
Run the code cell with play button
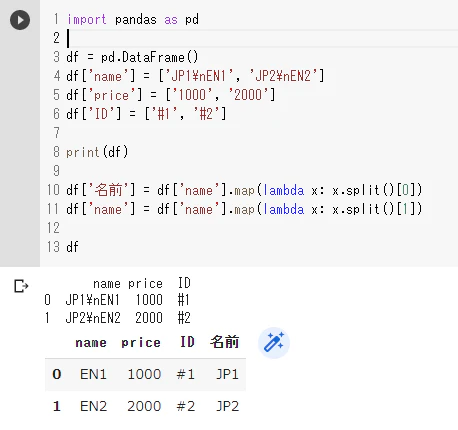pos(20,20)
